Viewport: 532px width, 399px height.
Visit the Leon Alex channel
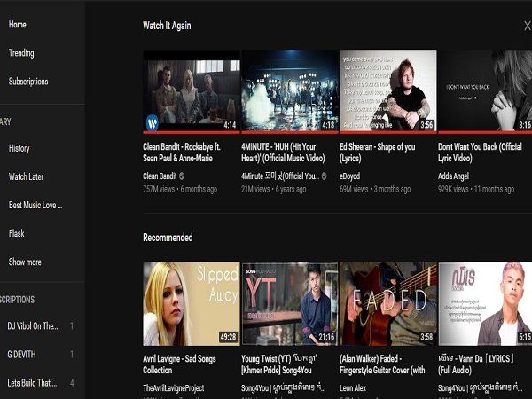tap(353, 387)
